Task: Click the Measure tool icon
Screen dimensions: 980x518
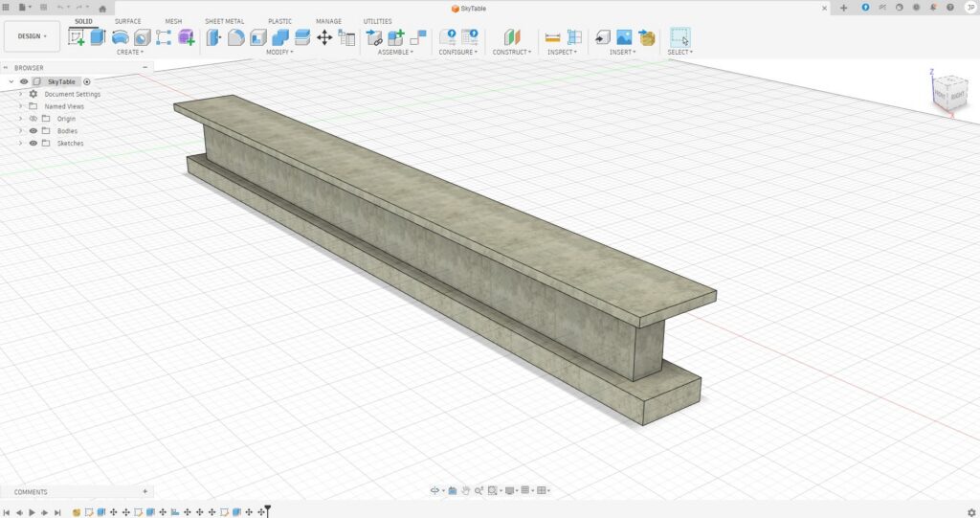Action: click(552, 37)
